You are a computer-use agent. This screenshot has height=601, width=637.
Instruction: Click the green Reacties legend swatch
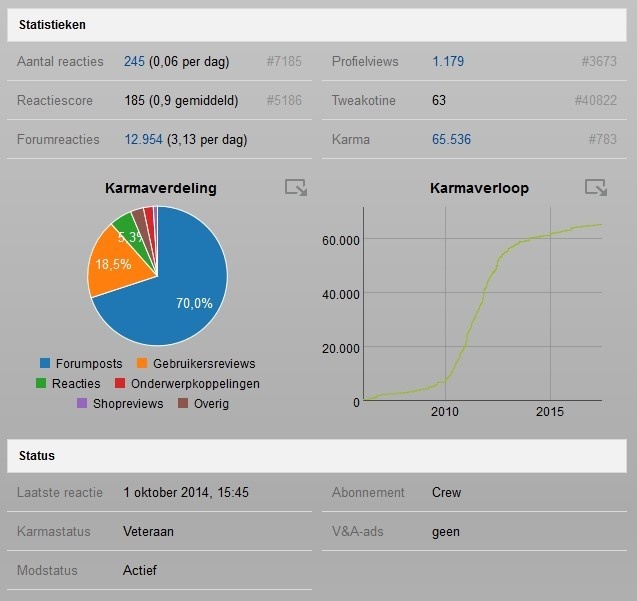pos(41,383)
